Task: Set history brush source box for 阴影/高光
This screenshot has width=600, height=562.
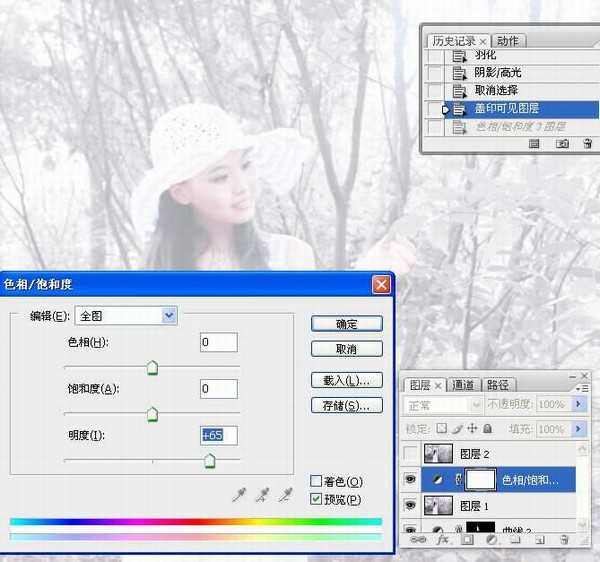Action: (435, 73)
